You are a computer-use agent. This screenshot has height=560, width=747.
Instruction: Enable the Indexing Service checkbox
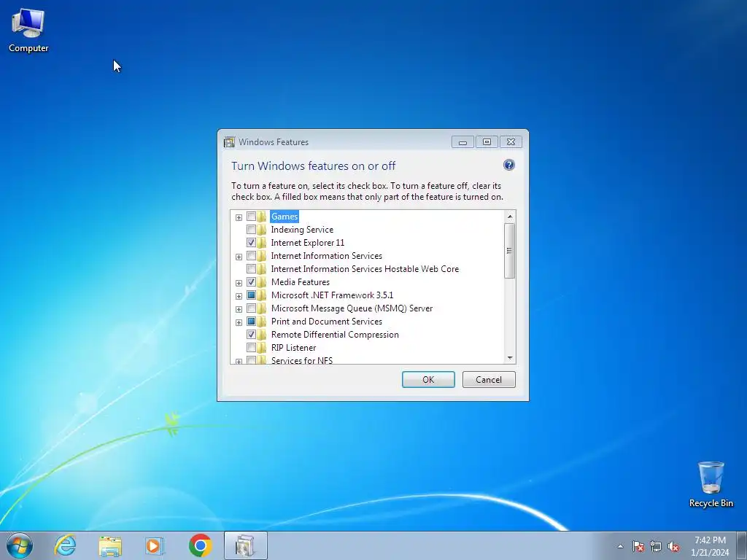pyautogui.click(x=251, y=230)
